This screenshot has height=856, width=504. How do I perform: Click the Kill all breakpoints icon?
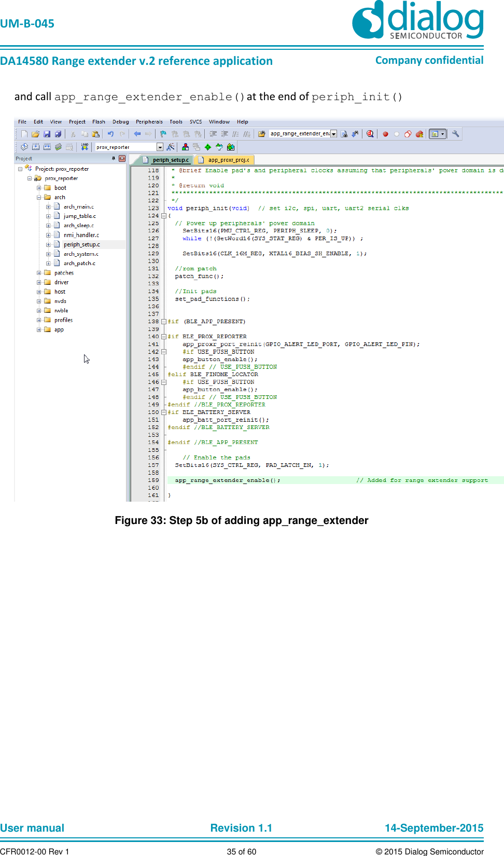(x=419, y=134)
